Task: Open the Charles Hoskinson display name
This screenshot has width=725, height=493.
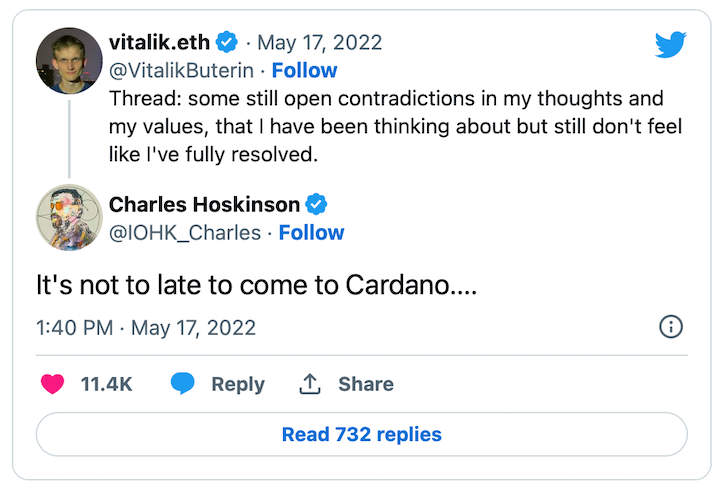Action: [x=204, y=205]
